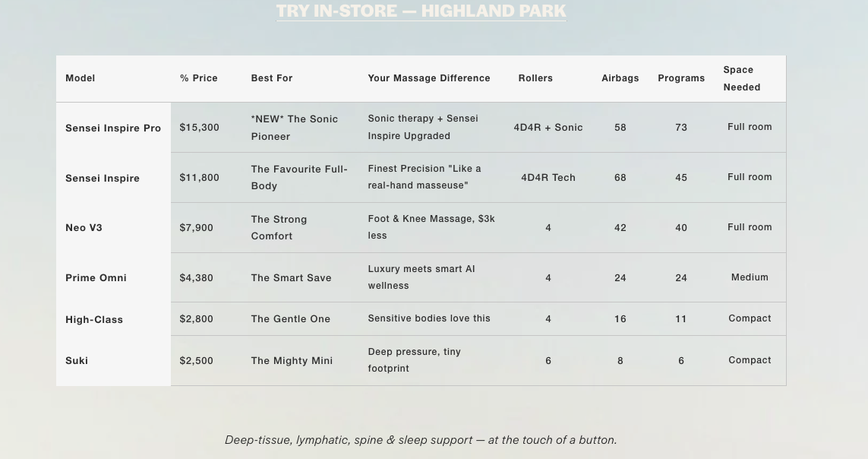The image size is (868, 459).
Task: Select the Sensei Inspire model row header
Action: coord(103,179)
